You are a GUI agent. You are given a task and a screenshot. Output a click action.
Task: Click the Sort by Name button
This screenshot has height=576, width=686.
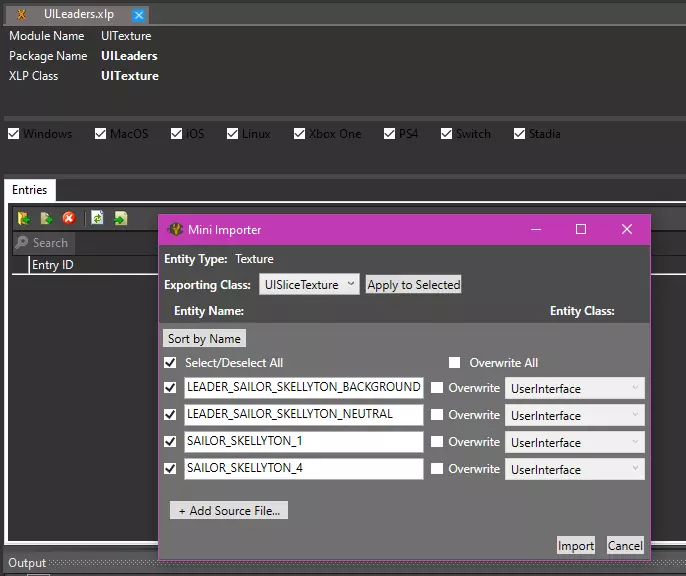coord(204,339)
